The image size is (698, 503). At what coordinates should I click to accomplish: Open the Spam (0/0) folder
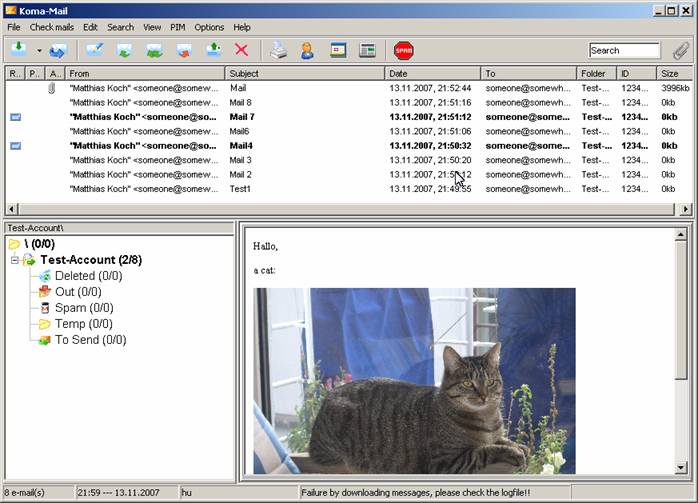(x=84, y=308)
